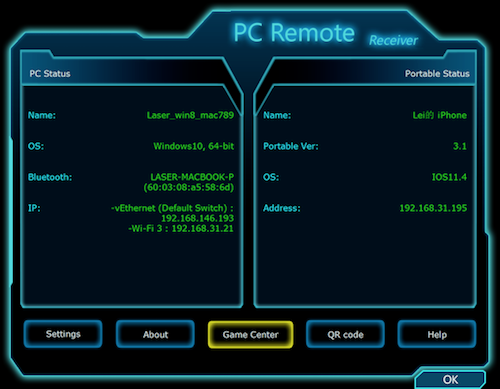
Task: Click the Portable Status Name: label
Action: 277,115
